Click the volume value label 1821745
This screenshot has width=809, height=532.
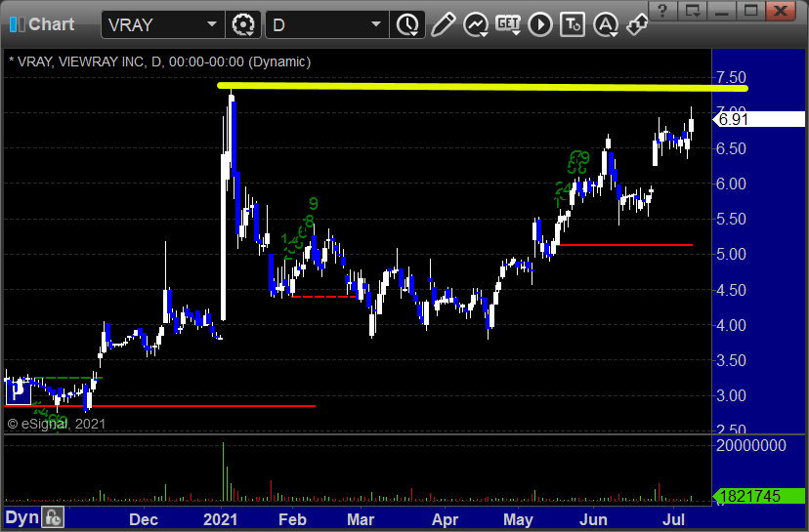758,497
